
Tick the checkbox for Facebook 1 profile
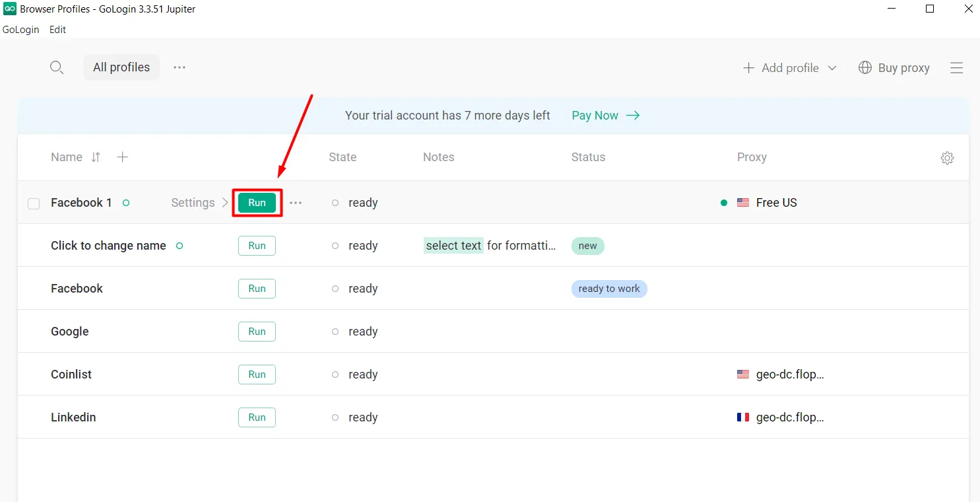tap(34, 203)
